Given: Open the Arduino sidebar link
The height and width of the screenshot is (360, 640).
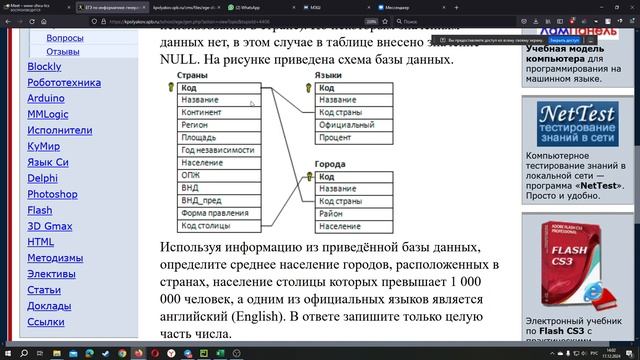Looking at the screenshot, I should click(x=46, y=98).
